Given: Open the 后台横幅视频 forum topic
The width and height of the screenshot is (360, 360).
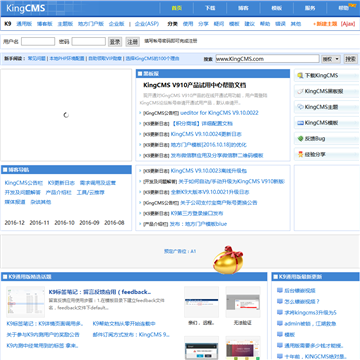Looking at the screenshot, I should (x=300, y=291).
